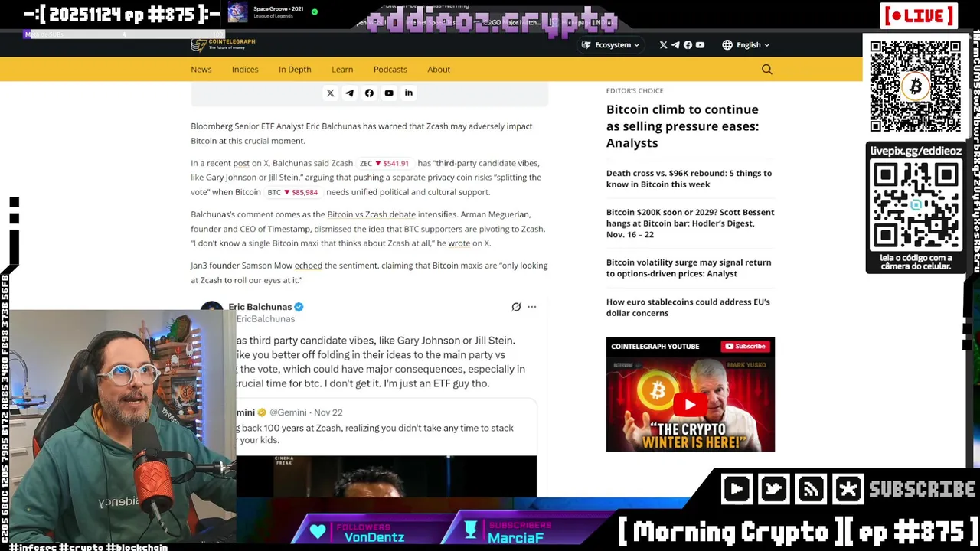980x551 pixels.
Task: Follow the 'wrote' link in article
Action: pos(459,243)
